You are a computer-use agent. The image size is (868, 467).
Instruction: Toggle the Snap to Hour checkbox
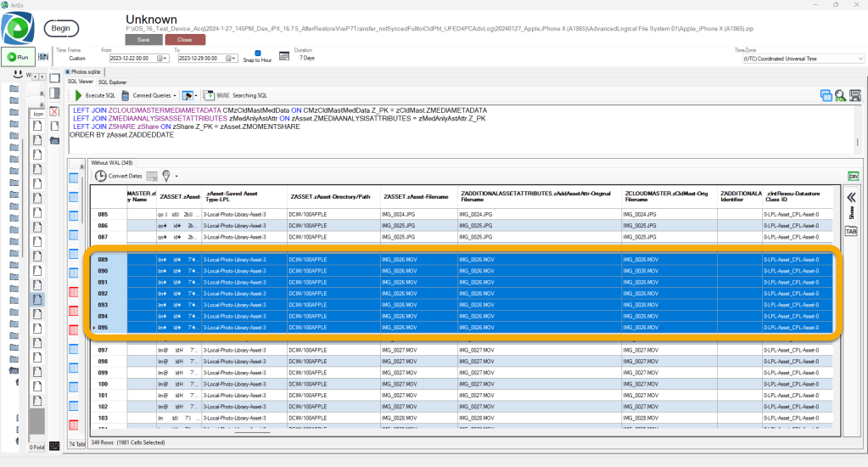[258, 53]
